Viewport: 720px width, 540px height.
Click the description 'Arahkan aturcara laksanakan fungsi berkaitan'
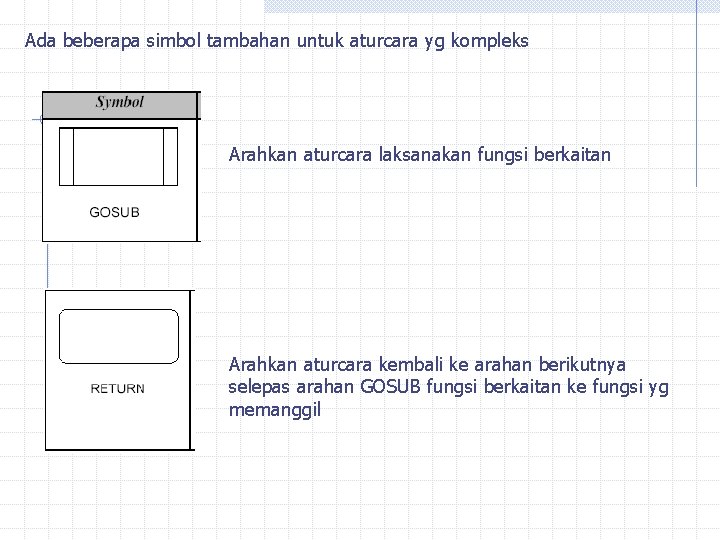420,155
